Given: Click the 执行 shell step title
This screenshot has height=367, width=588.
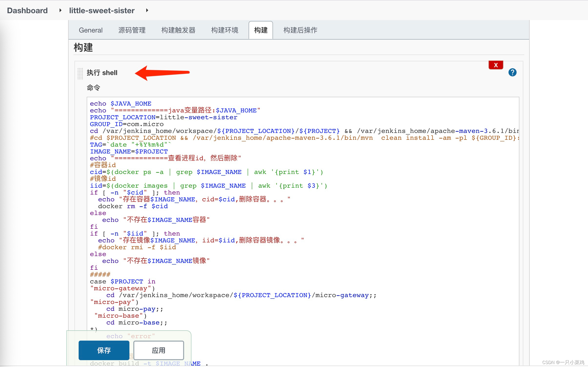Looking at the screenshot, I should pyautogui.click(x=102, y=73).
